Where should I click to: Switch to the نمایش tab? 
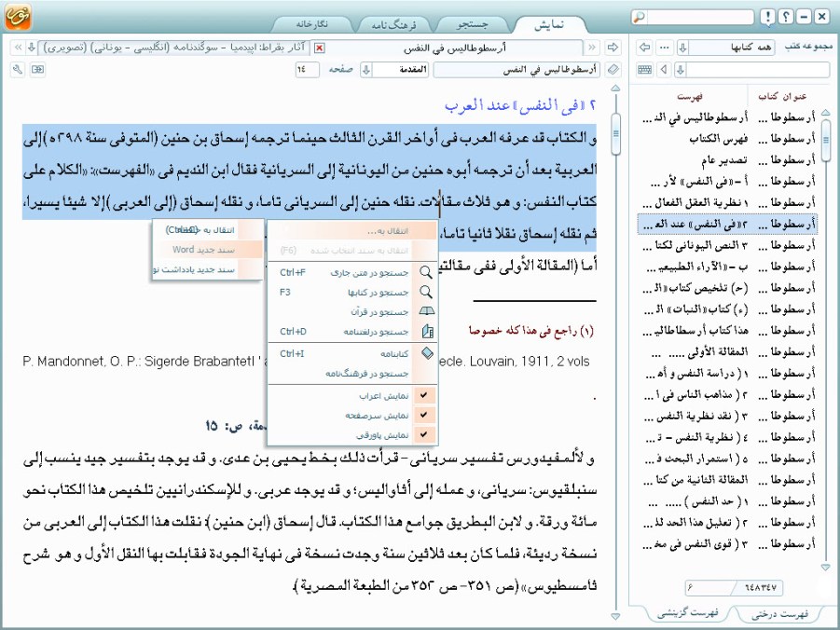pos(549,24)
